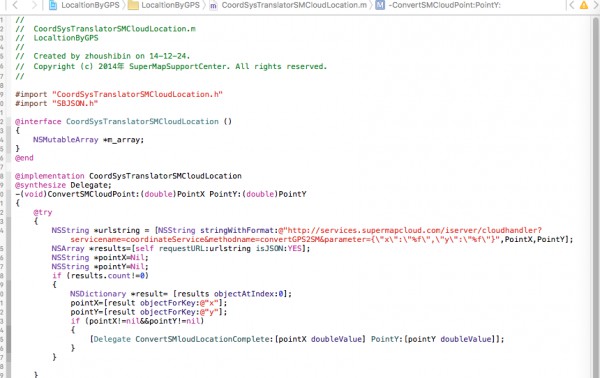
Task: Open CoordSysTranslatorSMCloudLocation.m breadcrumb menu
Action: point(294,5)
